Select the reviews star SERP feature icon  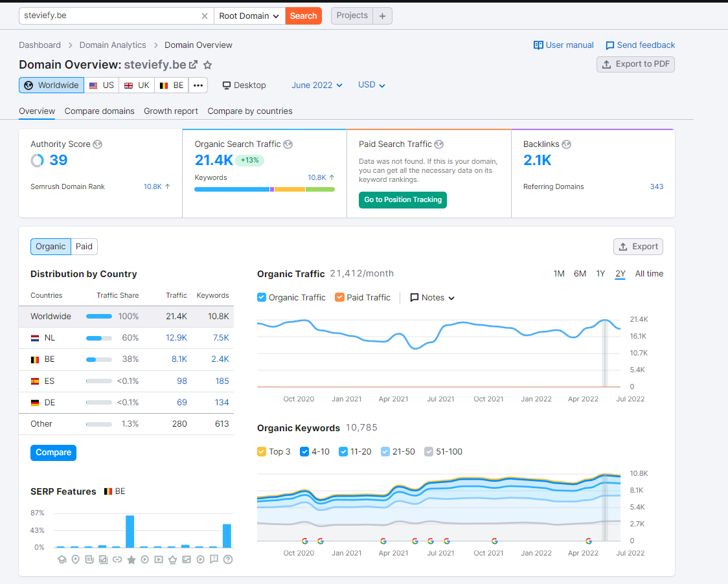pos(131,559)
